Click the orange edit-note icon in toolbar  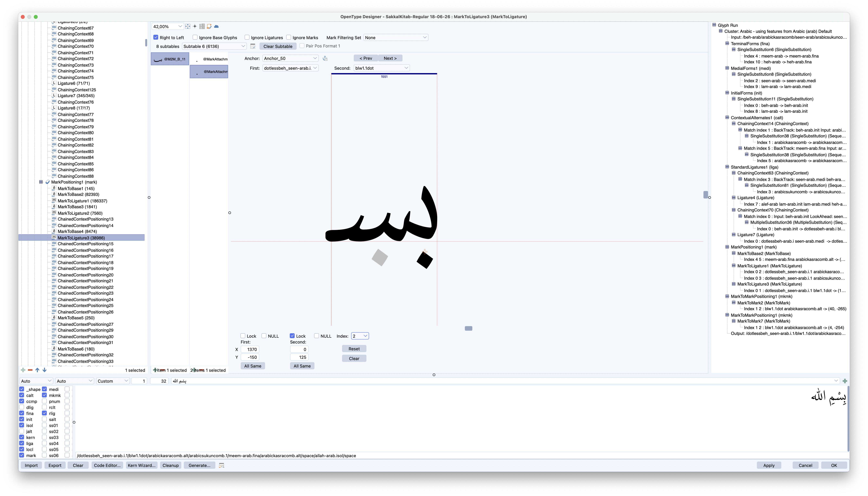(209, 26)
